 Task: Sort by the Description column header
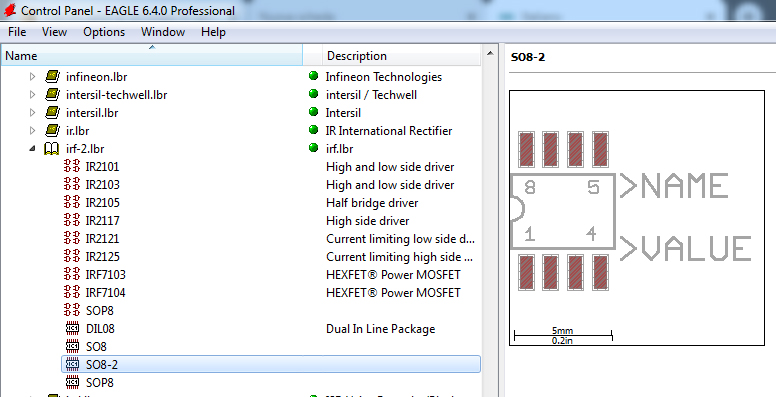coord(402,55)
